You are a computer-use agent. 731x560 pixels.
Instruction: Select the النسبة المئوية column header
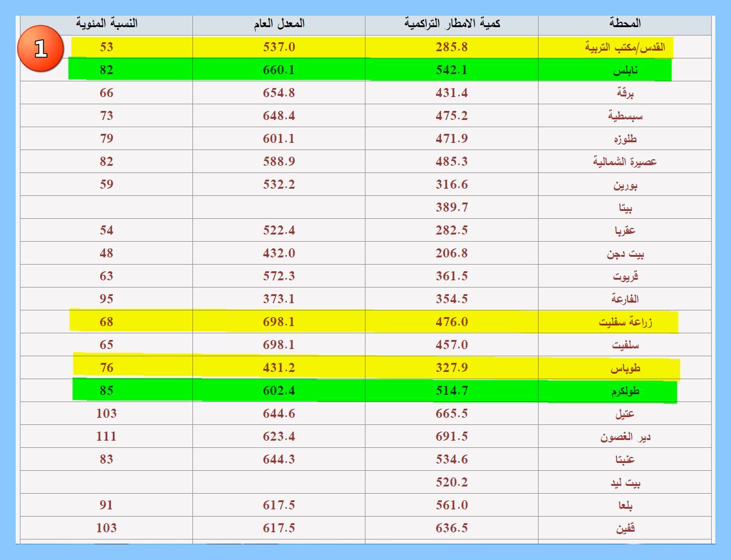pyautogui.click(x=107, y=24)
